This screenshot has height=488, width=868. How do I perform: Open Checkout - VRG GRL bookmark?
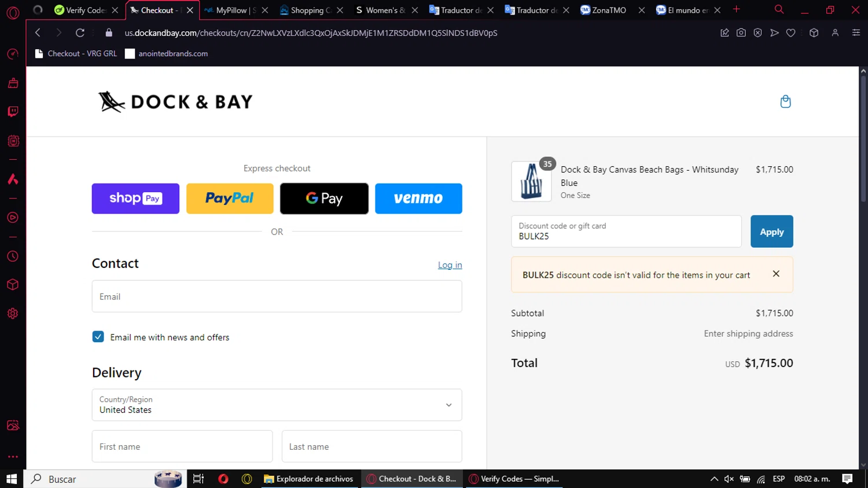coord(76,53)
